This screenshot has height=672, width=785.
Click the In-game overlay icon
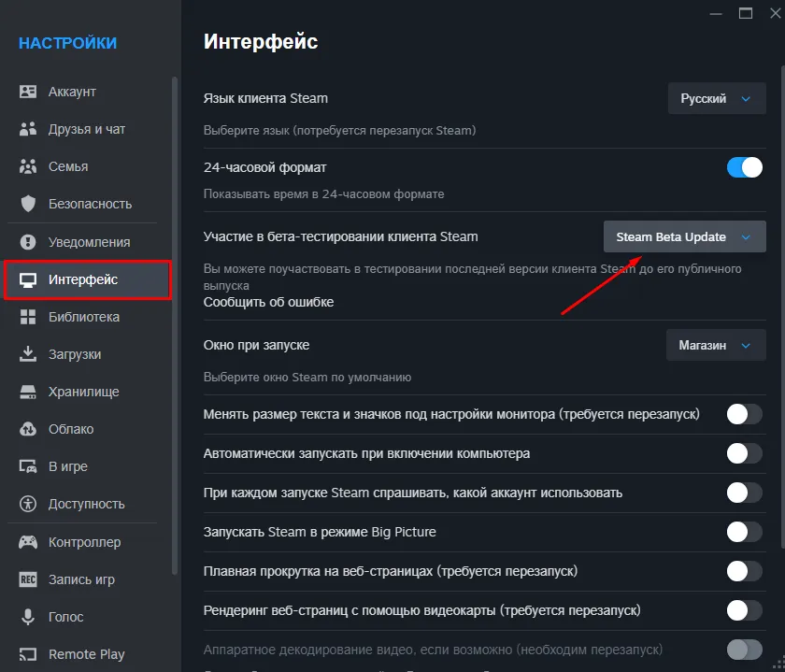[28, 466]
